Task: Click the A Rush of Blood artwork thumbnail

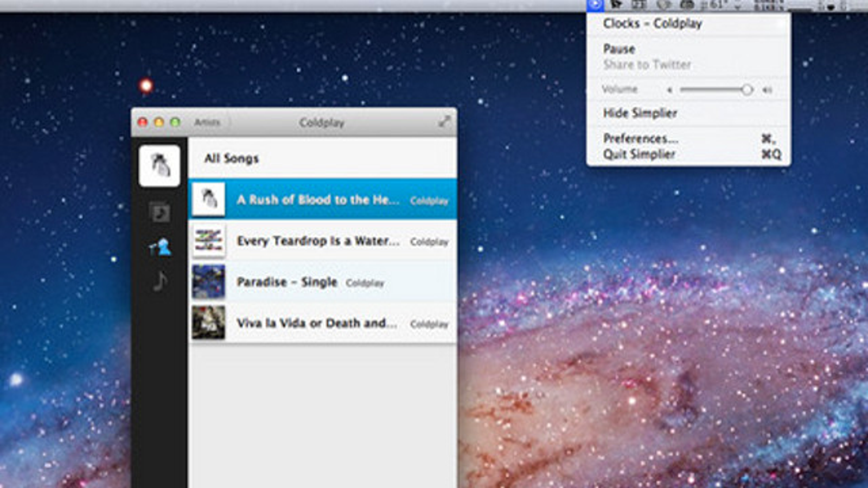Action: click(x=208, y=199)
